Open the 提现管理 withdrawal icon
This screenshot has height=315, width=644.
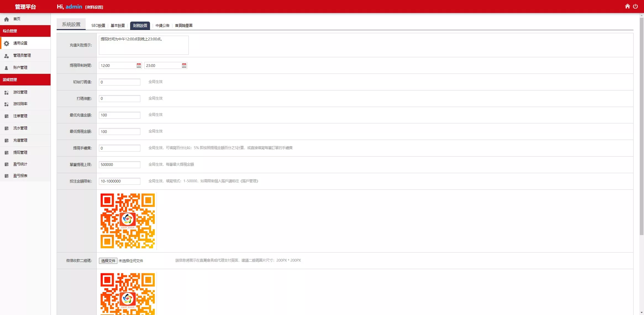pos(6,152)
